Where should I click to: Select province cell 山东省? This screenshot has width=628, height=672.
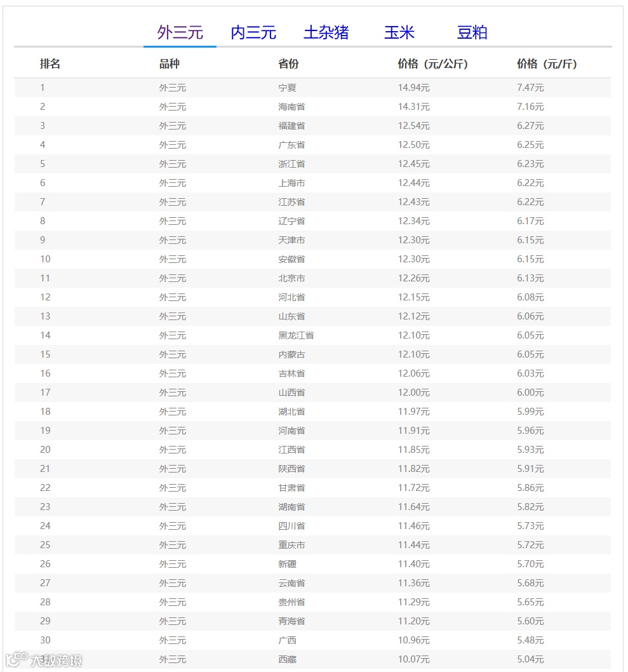pos(291,316)
